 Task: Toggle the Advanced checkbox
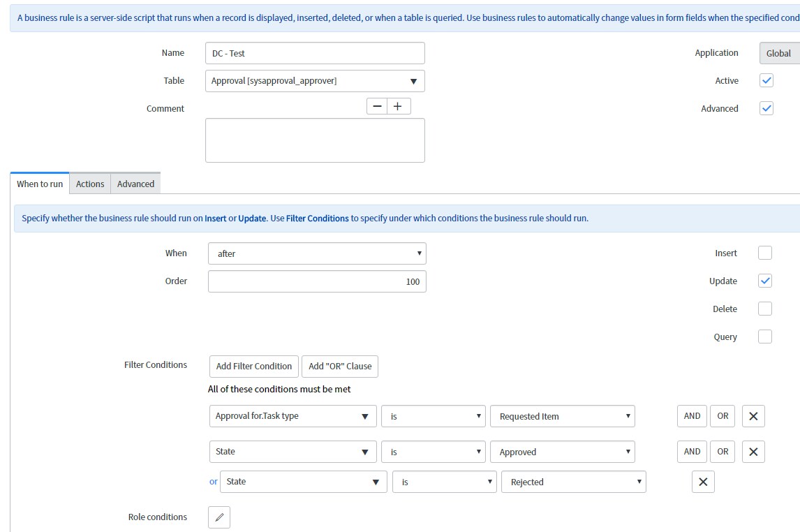click(x=766, y=108)
